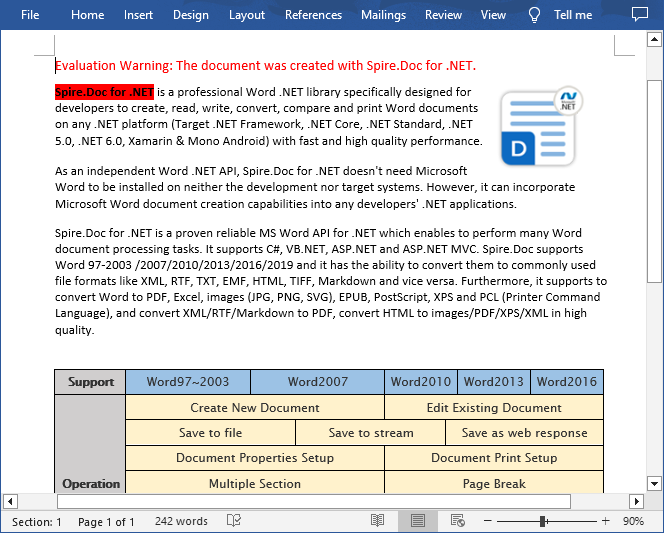Click the Word2013 table cell

(x=494, y=382)
